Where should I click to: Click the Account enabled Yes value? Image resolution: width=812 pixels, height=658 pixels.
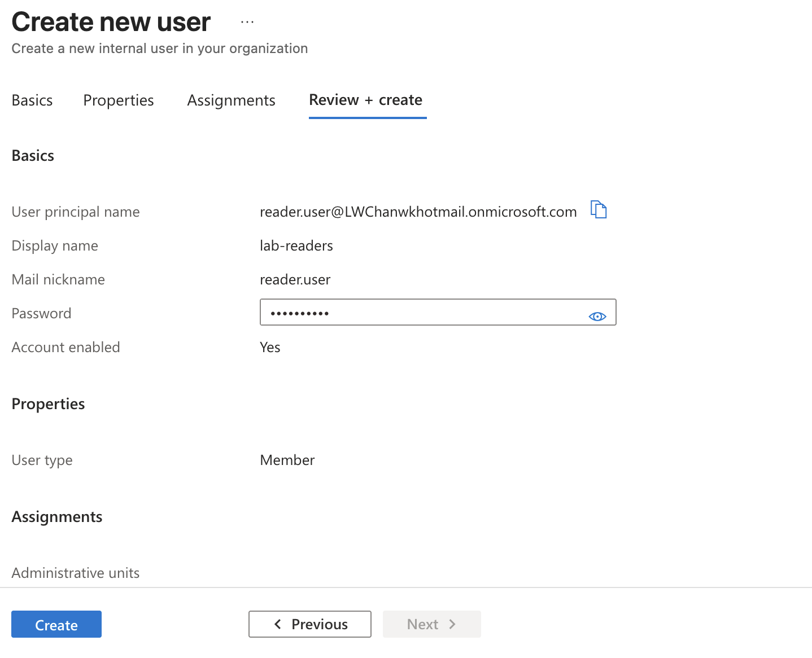[270, 347]
